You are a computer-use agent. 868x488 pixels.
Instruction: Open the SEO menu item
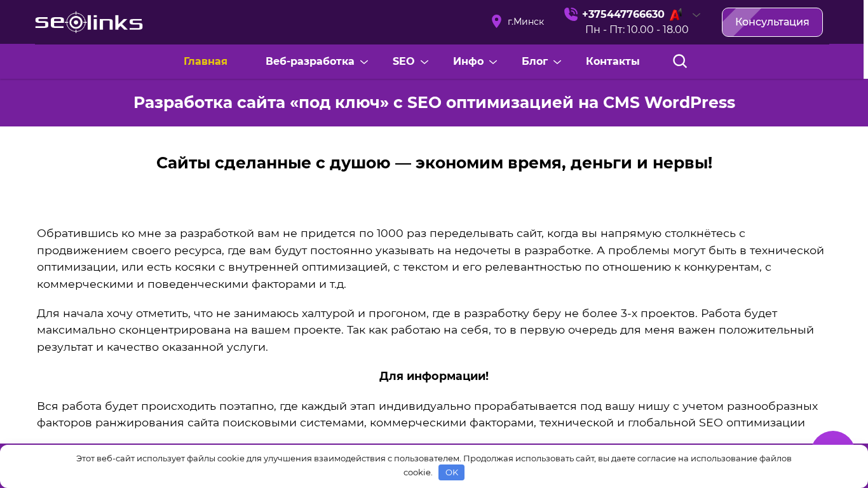pos(403,61)
